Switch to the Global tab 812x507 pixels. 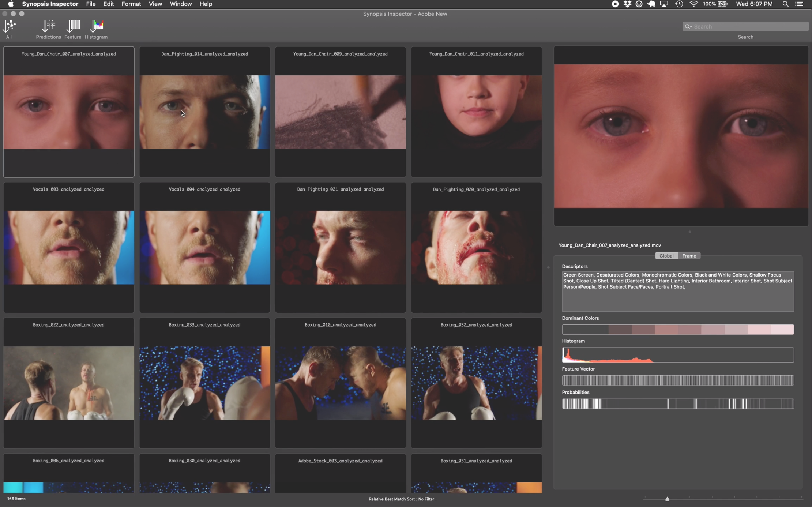tap(666, 256)
